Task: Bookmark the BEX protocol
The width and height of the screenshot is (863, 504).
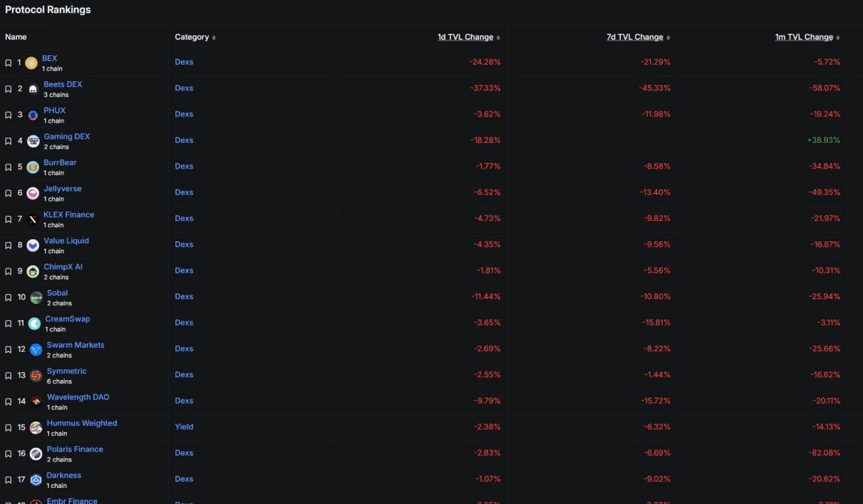Action: tap(8, 63)
